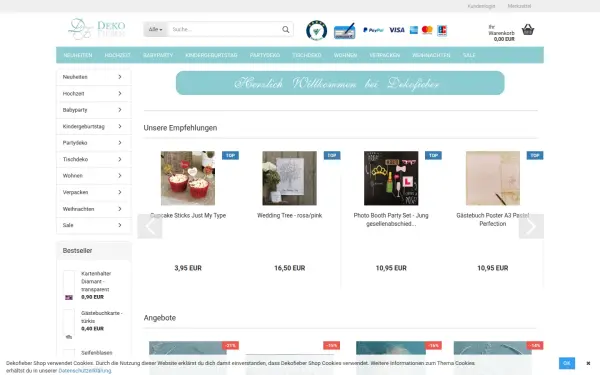Expand the Weihnachten sidebar category chevron
The width and height of the screenshot is (600, 375).
120,209
